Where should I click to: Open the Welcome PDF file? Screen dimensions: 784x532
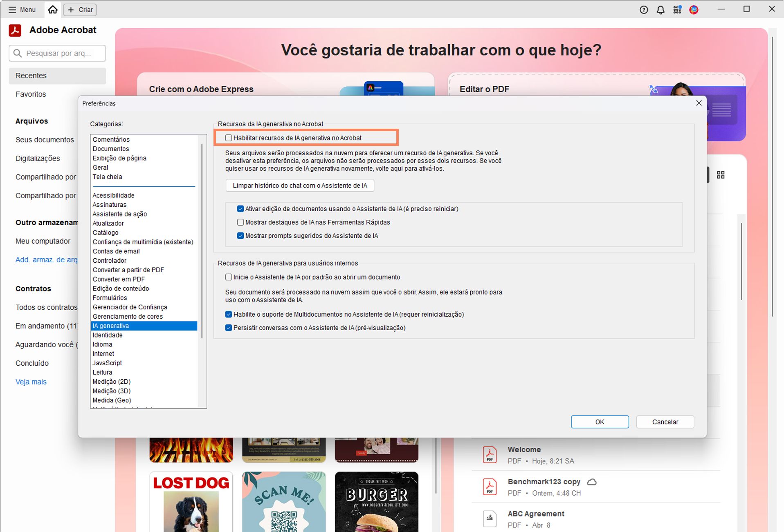click(596, 455)
